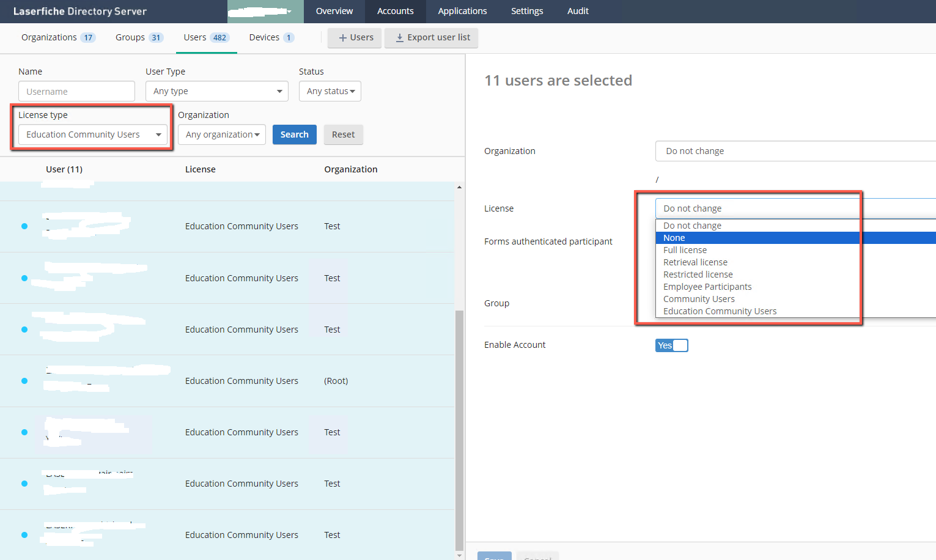Screen dimensions: 936x560
Task: Choose Do not change in license list
Action: click(795, 226)
